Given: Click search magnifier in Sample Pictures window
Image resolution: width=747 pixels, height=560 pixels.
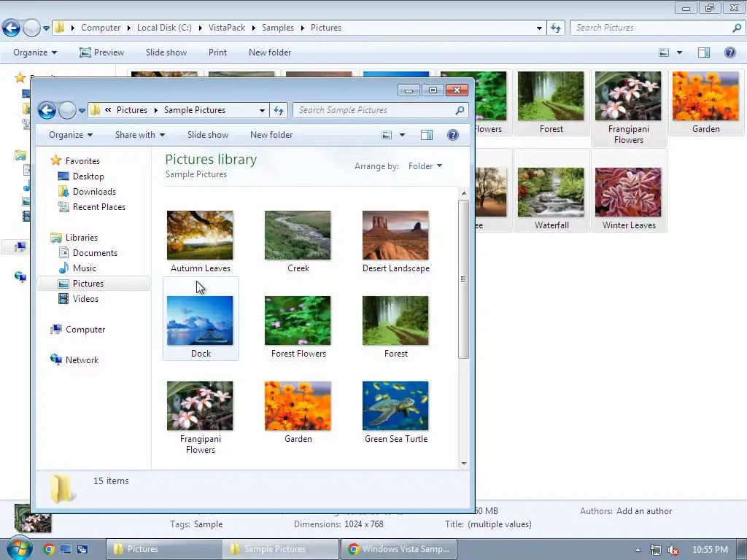Looking at the screenshot, I should [x=460, y=110].
